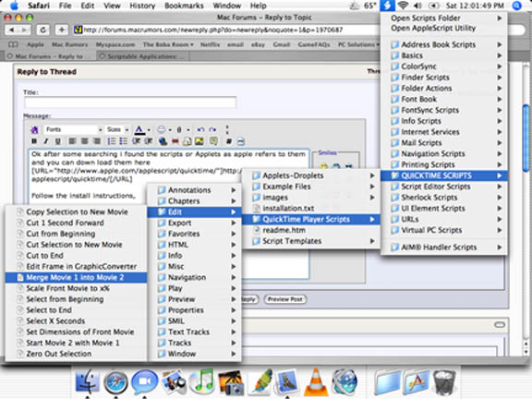This screenshot has width=532, height=399.
Task: Click the Wi-Fi status icon
Action: pos(403,6)
